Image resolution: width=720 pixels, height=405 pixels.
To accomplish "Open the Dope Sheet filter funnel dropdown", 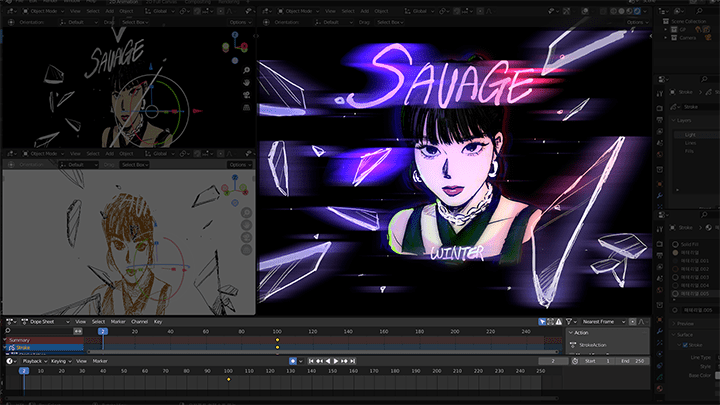I will coord(571,322).
